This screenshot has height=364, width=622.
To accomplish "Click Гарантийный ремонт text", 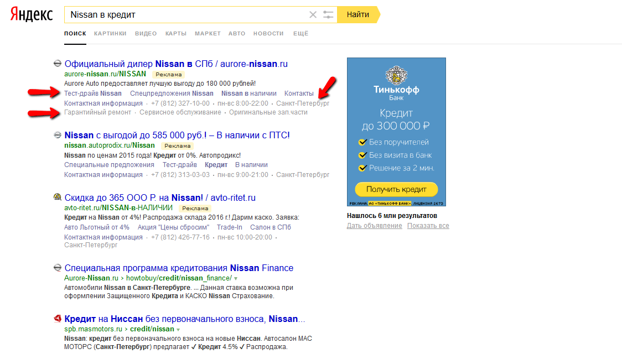I will click(97, 113).
